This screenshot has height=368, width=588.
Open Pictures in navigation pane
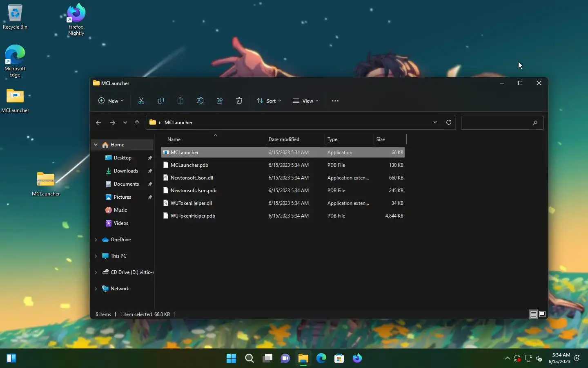click(122, 197)
